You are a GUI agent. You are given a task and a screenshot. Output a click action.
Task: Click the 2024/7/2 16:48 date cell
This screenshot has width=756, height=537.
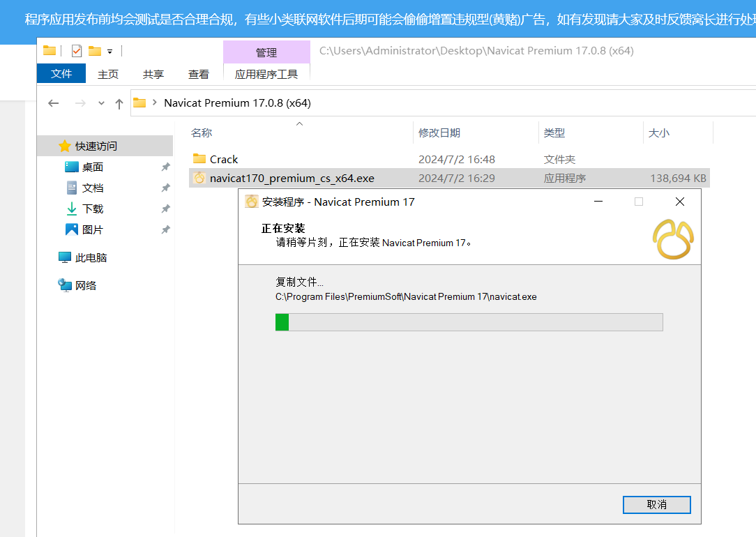457,159
